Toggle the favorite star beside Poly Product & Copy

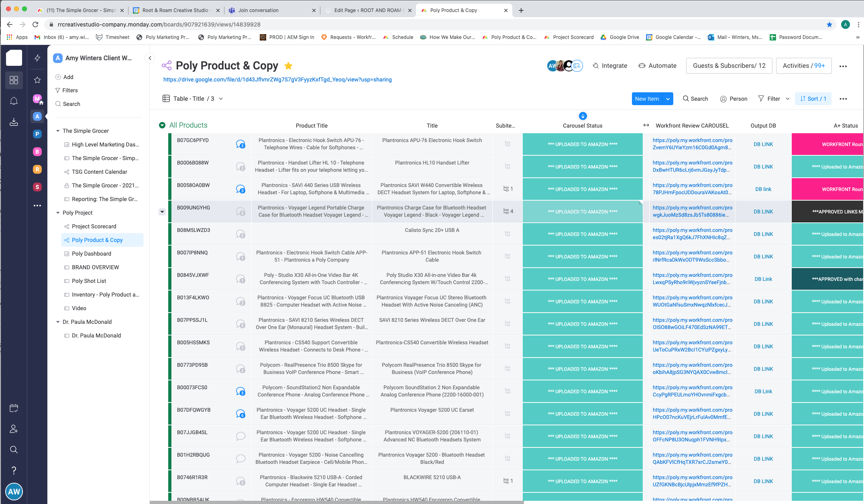(288, 66)
